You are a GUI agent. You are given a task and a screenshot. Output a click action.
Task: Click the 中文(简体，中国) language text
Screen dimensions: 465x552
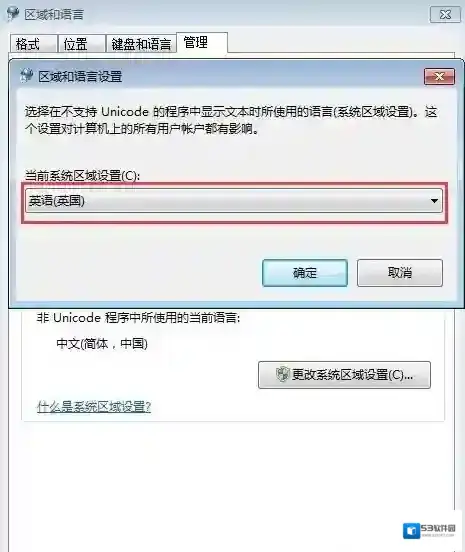[102, 344]
